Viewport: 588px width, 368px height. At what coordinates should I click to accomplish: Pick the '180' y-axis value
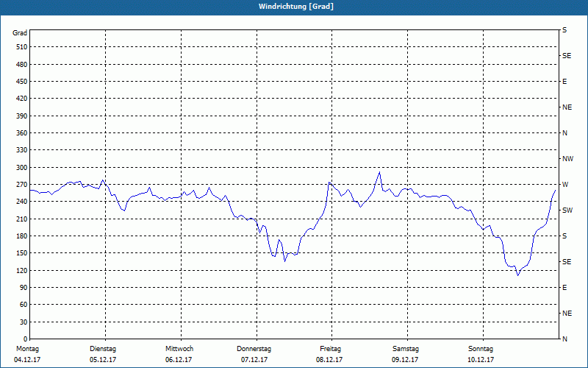click(22, 236)
